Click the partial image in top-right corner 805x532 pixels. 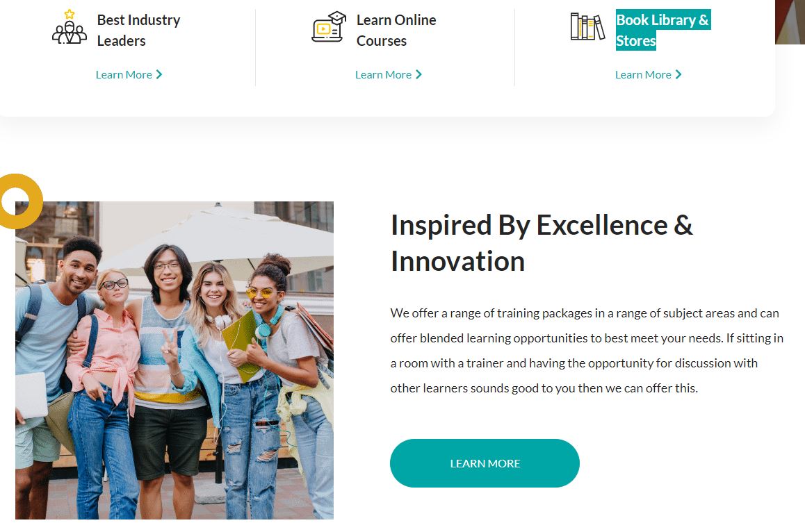point(790,21)
